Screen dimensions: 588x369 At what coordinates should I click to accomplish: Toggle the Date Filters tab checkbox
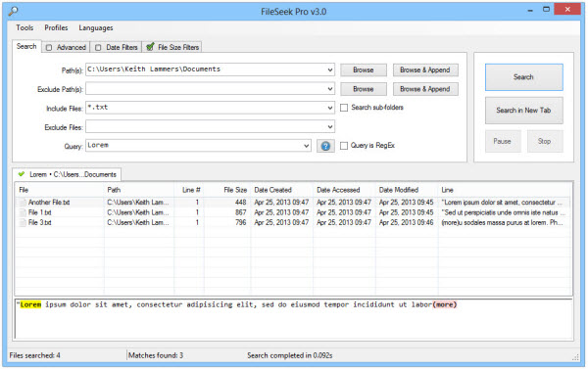coord(98,48)
